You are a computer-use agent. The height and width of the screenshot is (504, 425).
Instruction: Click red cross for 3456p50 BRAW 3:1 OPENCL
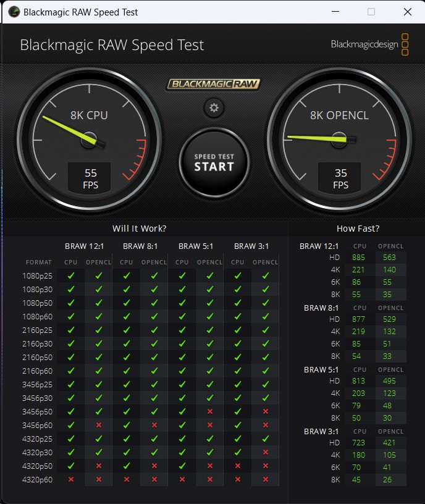click(x=266, y=411)
